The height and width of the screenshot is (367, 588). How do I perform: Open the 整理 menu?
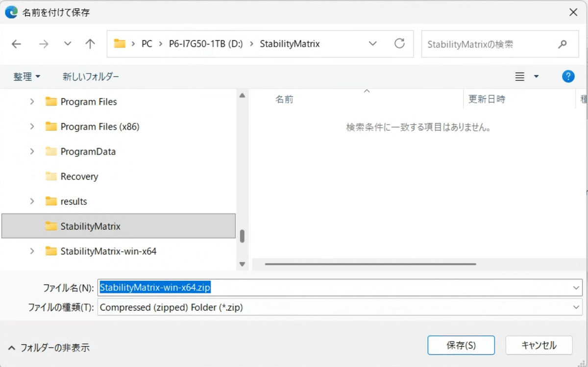coord(27,76)
